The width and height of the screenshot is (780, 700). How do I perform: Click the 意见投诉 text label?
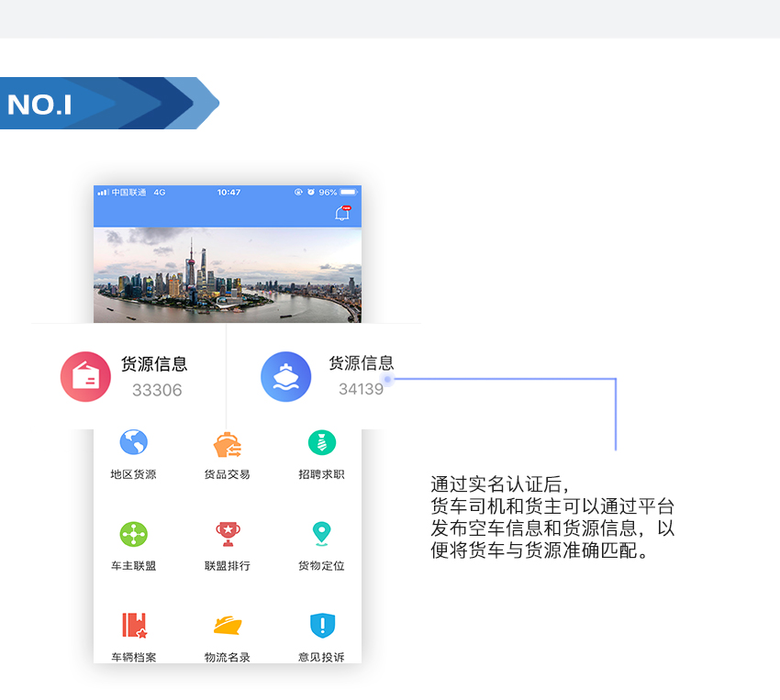click(321, 657)
